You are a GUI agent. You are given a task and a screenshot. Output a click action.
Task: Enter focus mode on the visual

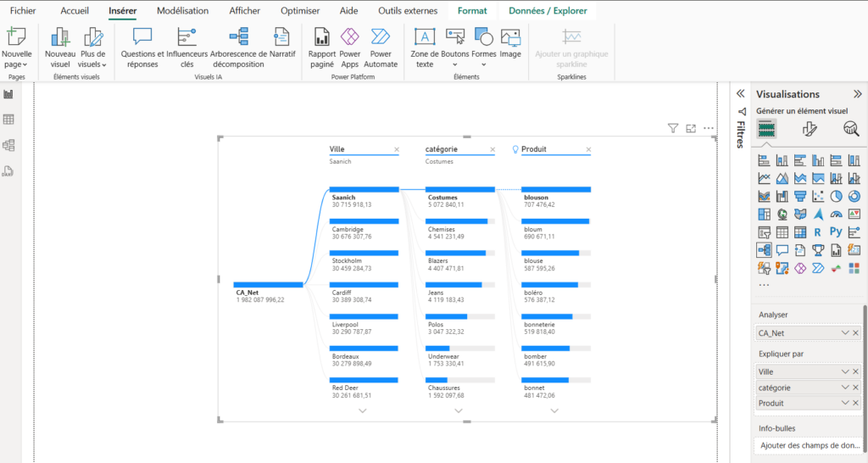point(691,128)
